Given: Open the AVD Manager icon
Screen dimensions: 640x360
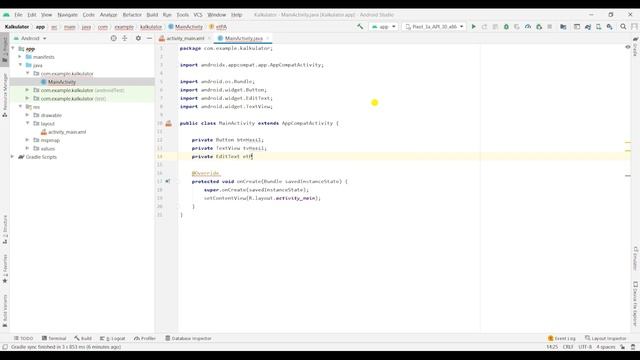Looking at the screenshot, I should click(598, 27).
